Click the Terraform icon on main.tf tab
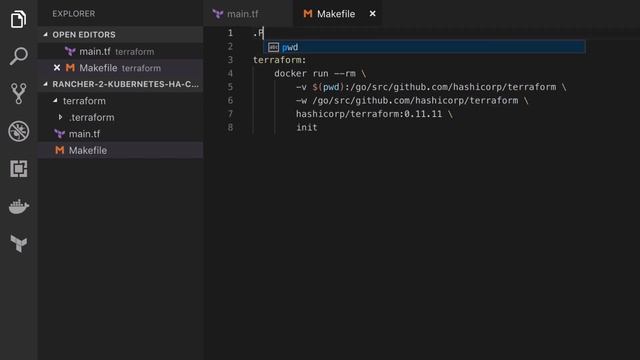Image resolution: width=640 pixels, height=360 pixels. coord(218,14)
